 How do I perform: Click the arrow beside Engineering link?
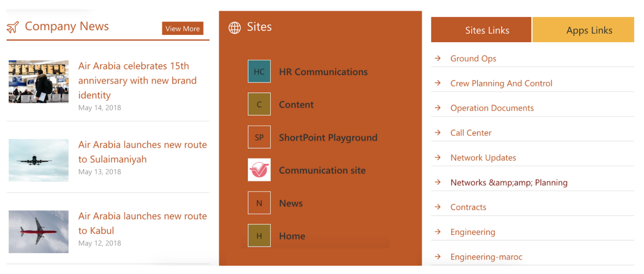437,232
